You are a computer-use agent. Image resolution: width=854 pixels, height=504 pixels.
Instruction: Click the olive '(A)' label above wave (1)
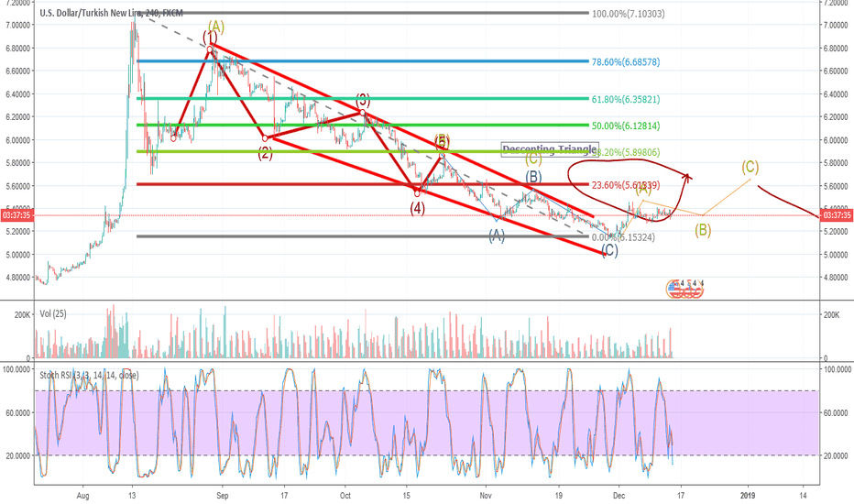[x=216, y=27]
